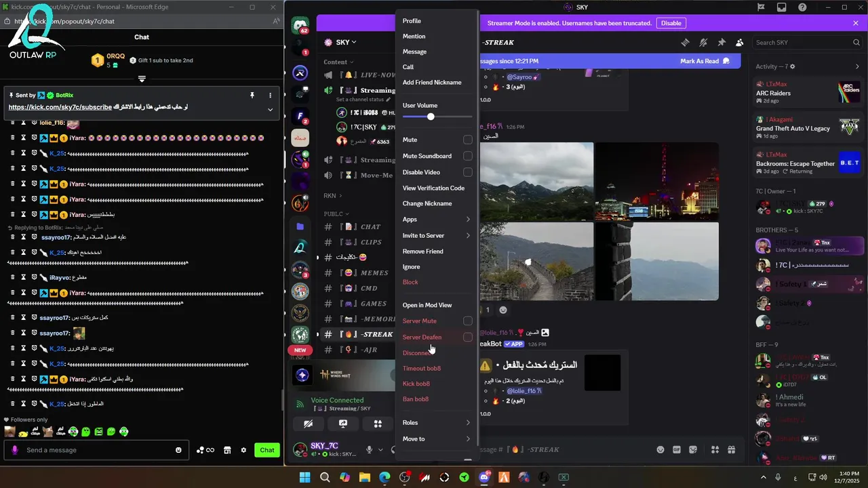Open the voice Activities shapes button
868x488 pixels.
[x=378, y=424]
